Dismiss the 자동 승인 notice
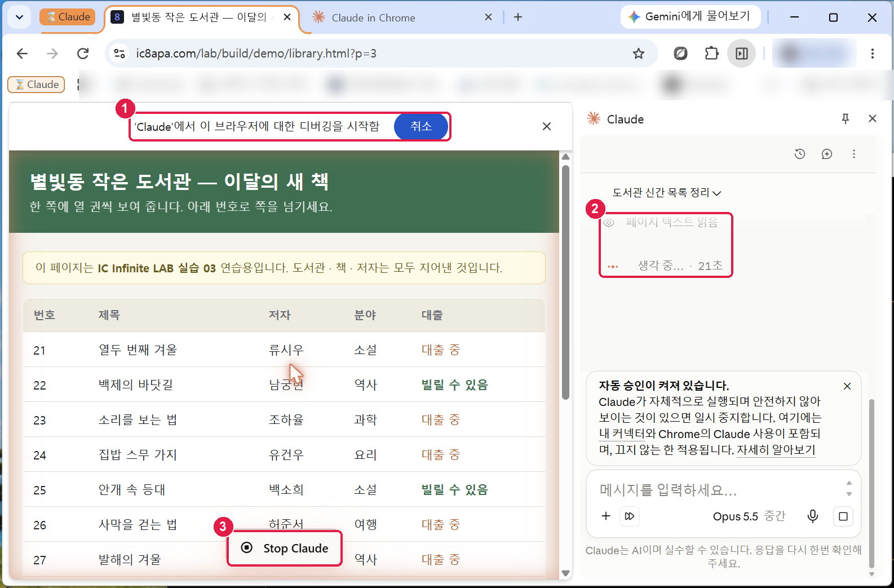 [847, 386]
